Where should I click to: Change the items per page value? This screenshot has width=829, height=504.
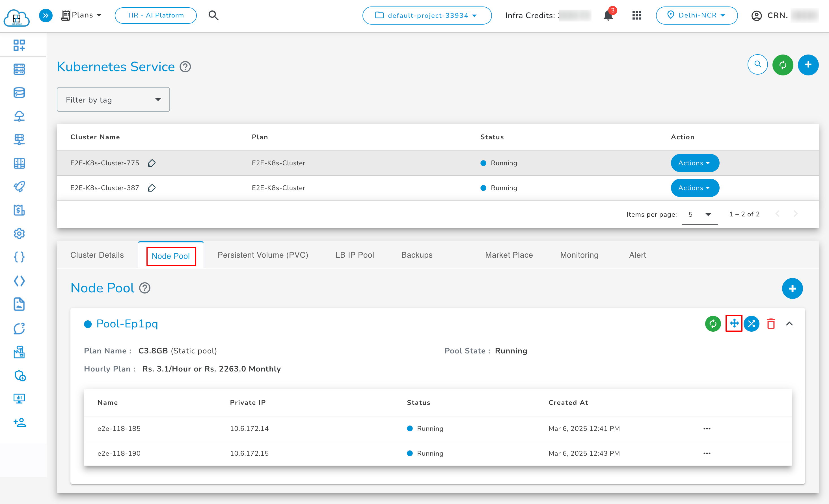(700, 214)
